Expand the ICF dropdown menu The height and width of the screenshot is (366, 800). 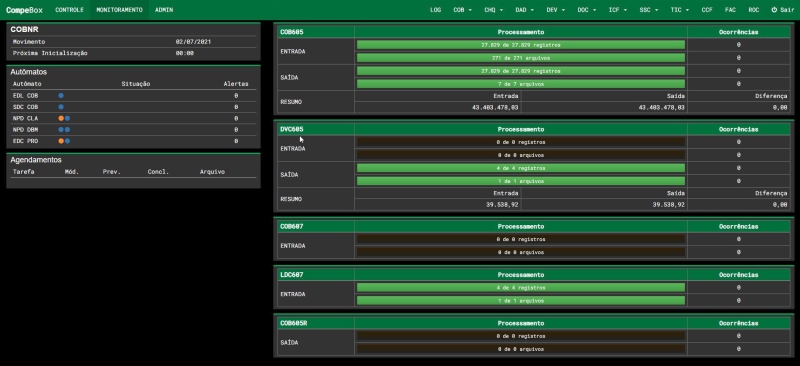[x=618, y=10]
